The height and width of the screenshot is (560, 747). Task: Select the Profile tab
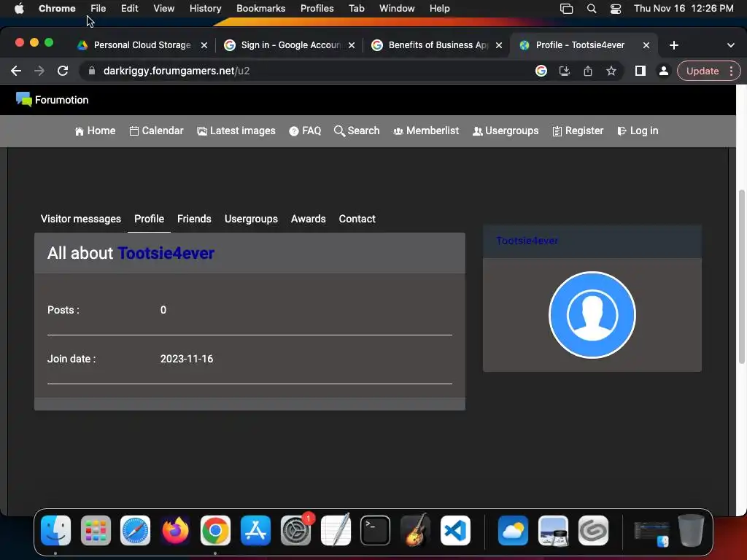(x=149, y=219)
